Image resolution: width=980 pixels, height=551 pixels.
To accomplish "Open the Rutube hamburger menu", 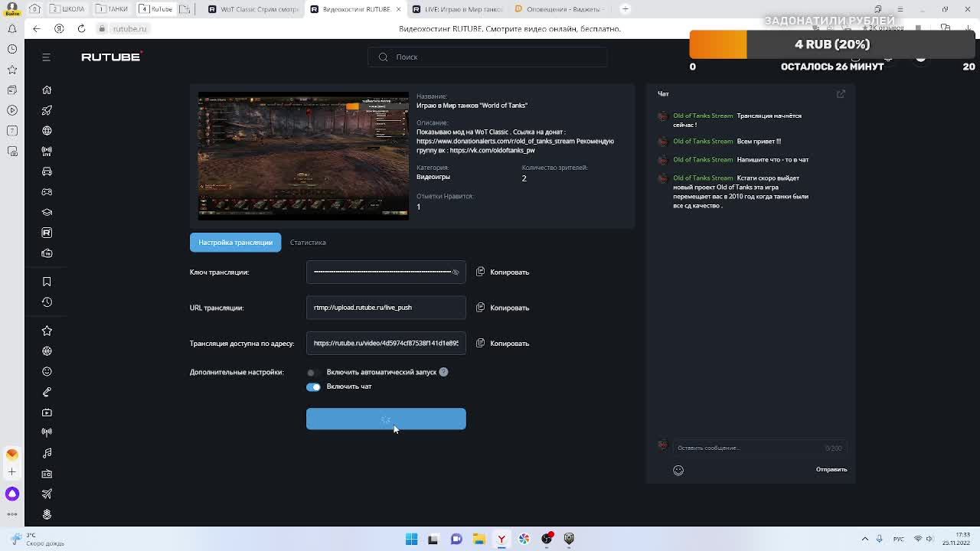I will [46, 57].
